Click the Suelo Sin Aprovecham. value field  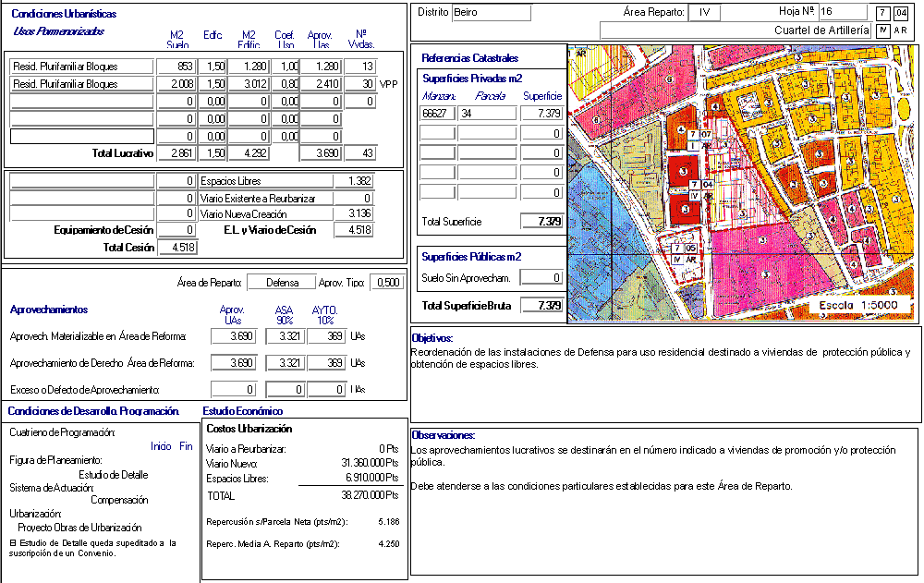(x=541, y=277)
